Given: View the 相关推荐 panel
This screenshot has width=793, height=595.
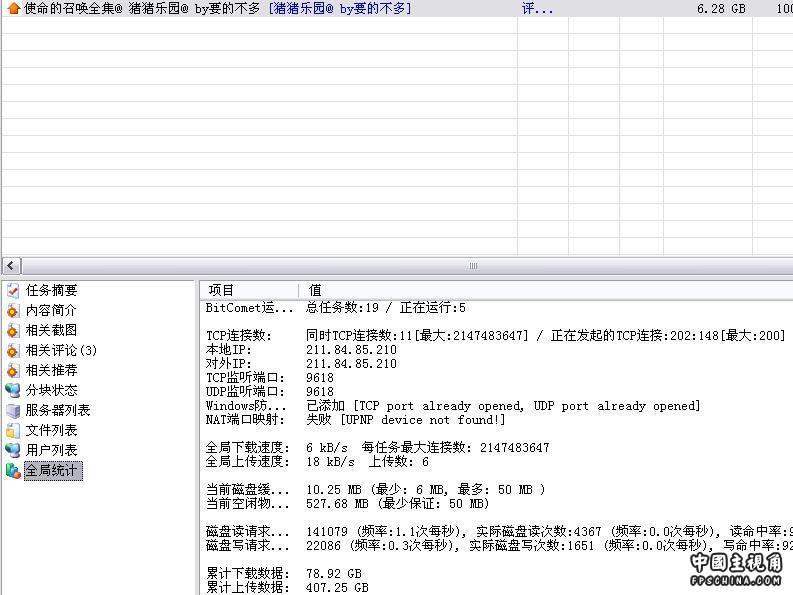Looking at the screenshot, I should (x=52, y=370).
